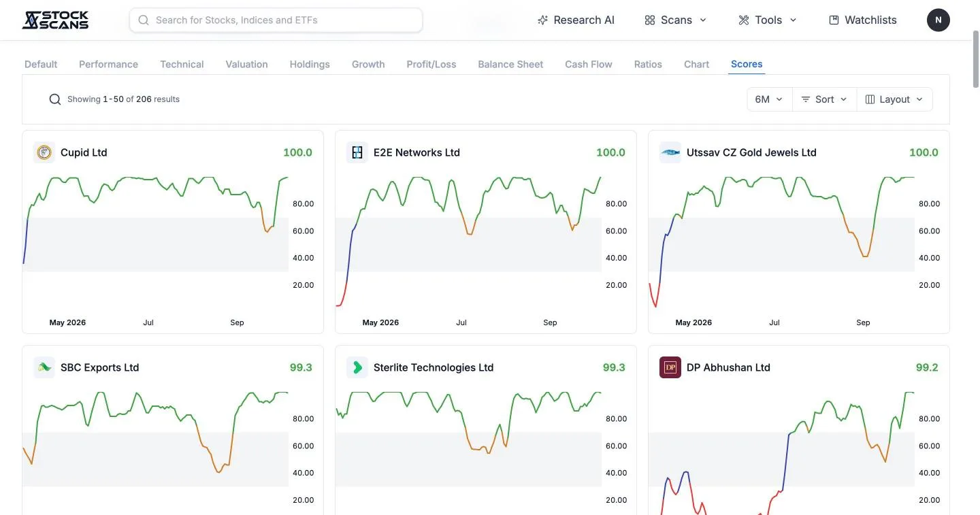Image resolution: width=980 pixels, height=515 pixels.
Task: Click the 99.2 score of DP Abhushan
Action: coord(927,367)
